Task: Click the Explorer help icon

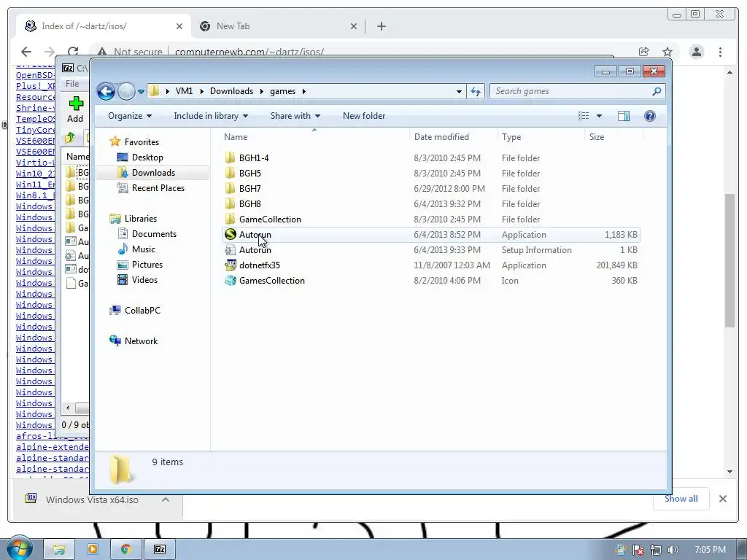Action: pyautogui.click(x=649, y=116)
